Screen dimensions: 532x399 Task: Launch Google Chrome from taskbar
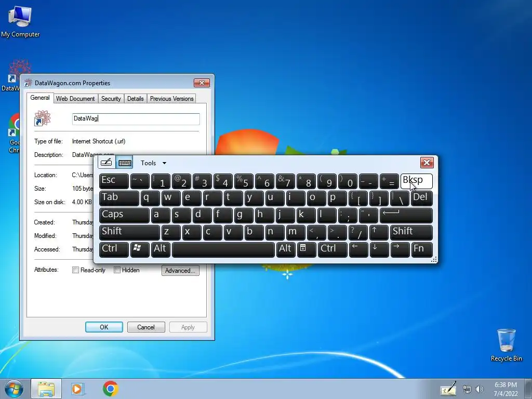tap(110, 389)
